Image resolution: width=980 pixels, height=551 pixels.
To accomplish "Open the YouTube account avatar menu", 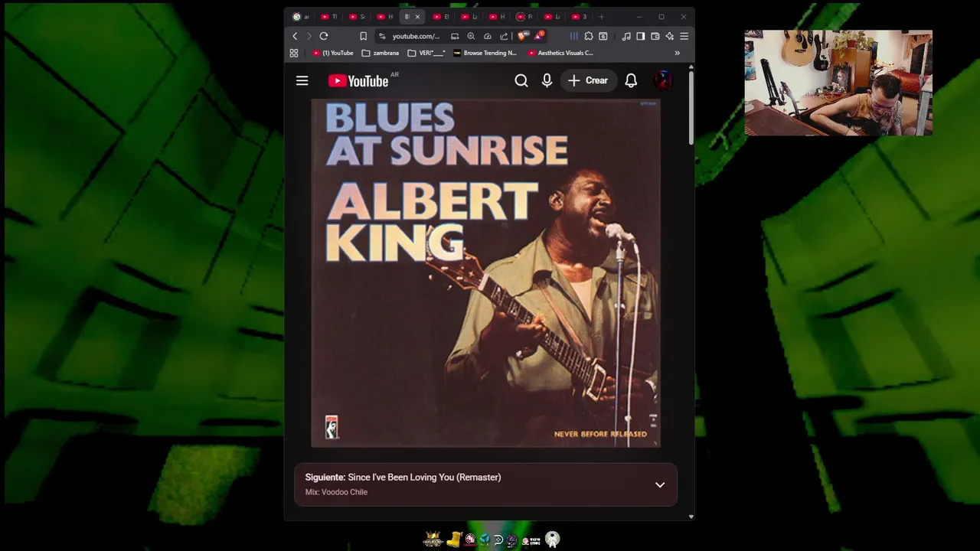I will [663, 80].
